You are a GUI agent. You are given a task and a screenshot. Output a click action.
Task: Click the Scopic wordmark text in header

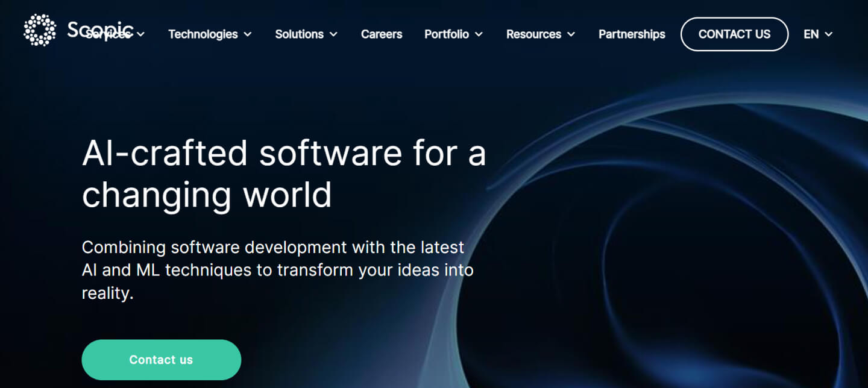tap(100, 29)
